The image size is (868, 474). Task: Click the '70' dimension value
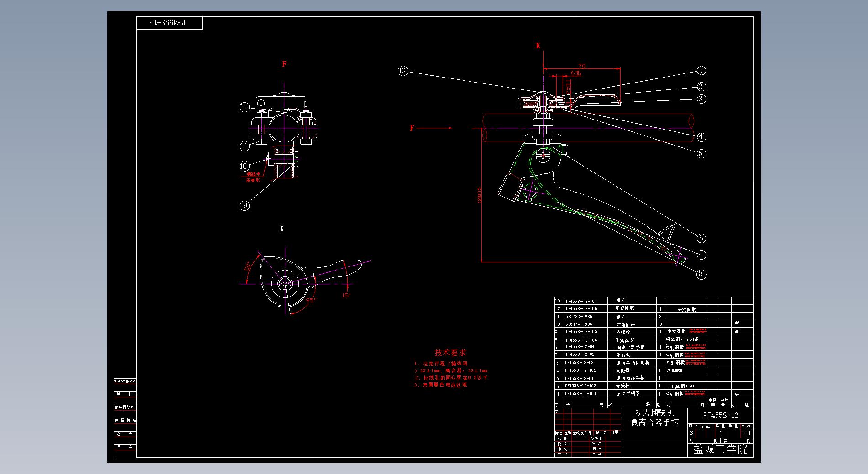(x=581, y=66)
